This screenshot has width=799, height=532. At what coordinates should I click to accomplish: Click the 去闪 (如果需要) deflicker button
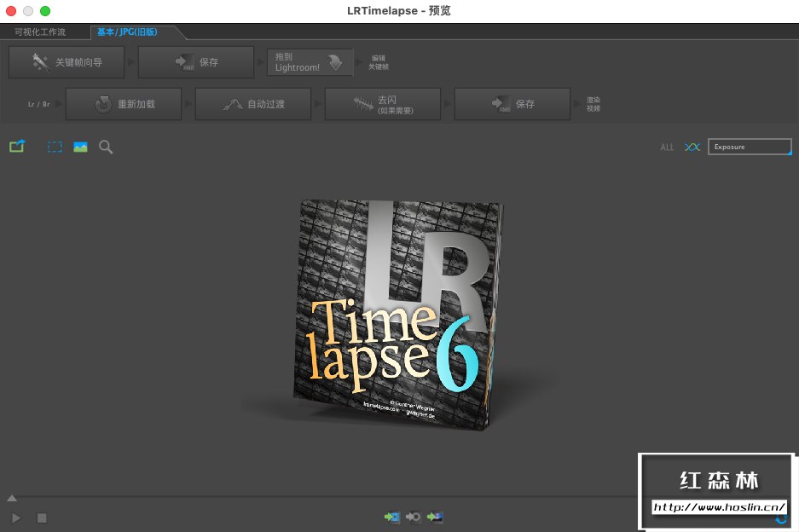pyautogui.click(x=383, y=104)
